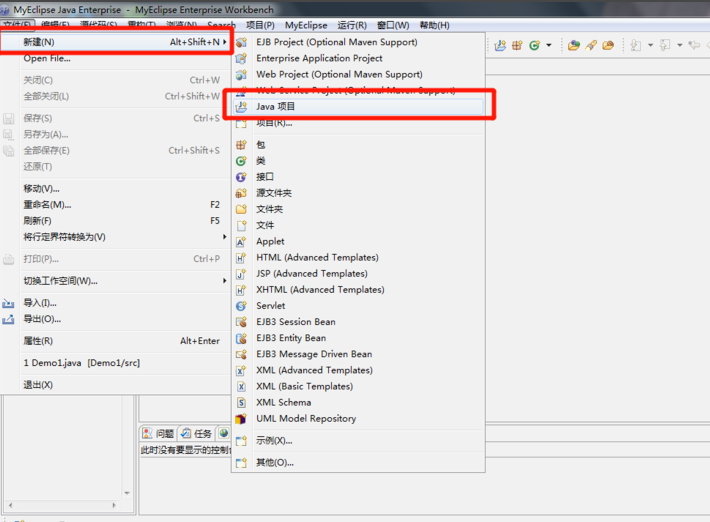Open the 项目(P) menu
Viewport: 710px width, 522px height.
[x=260, y=25]
